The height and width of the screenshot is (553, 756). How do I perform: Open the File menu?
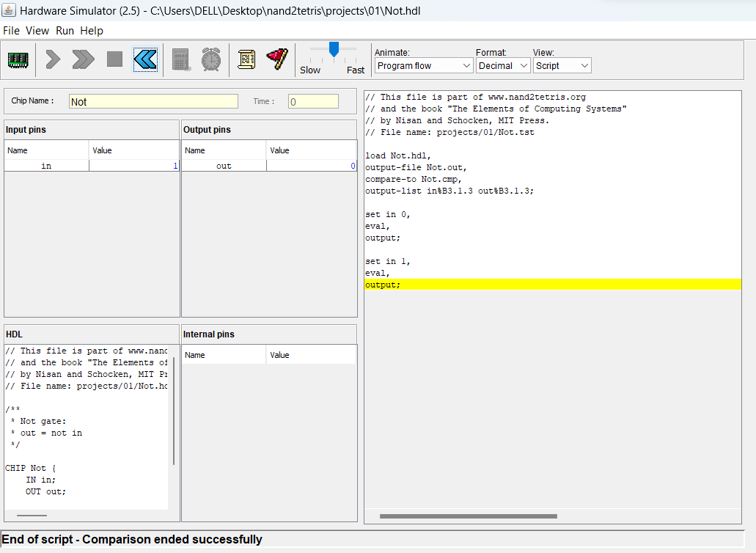(11, 31)
